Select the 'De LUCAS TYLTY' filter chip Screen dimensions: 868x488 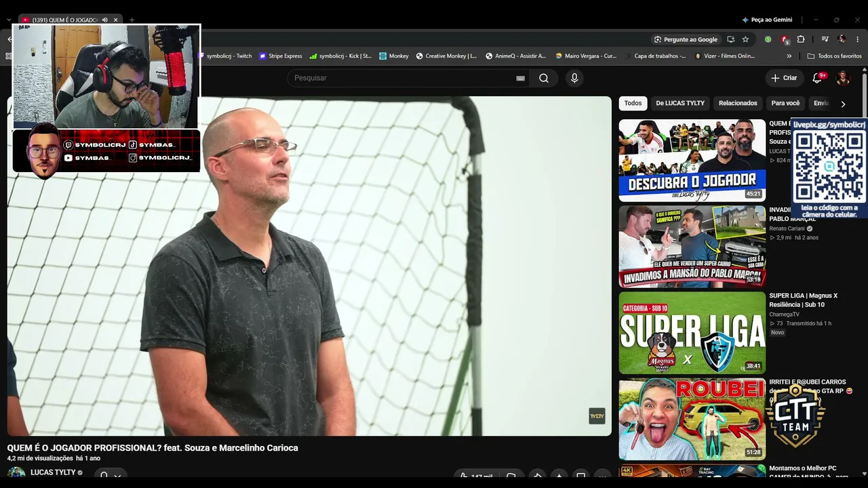680,103
